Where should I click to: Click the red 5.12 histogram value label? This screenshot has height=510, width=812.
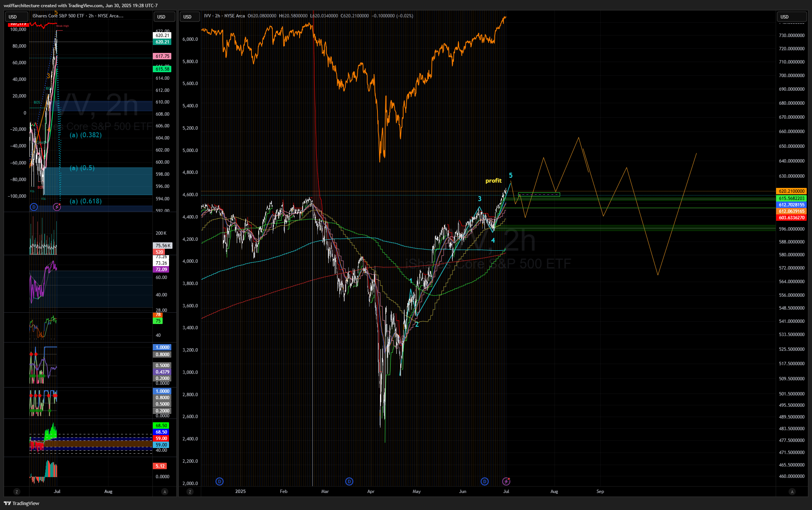coord(160,466)
